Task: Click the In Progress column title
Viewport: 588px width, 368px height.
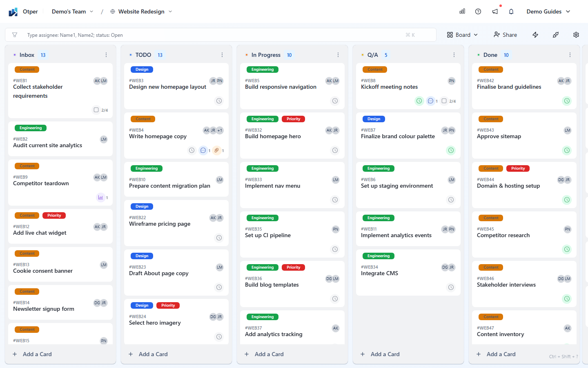Action: 266,55
